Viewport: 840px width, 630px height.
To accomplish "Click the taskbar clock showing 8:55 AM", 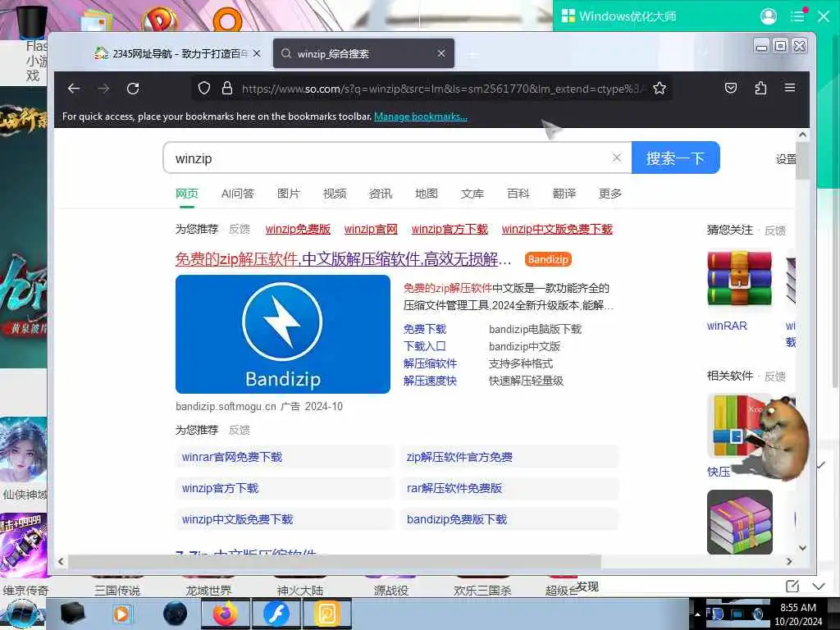I will click(x=798, y=608).
